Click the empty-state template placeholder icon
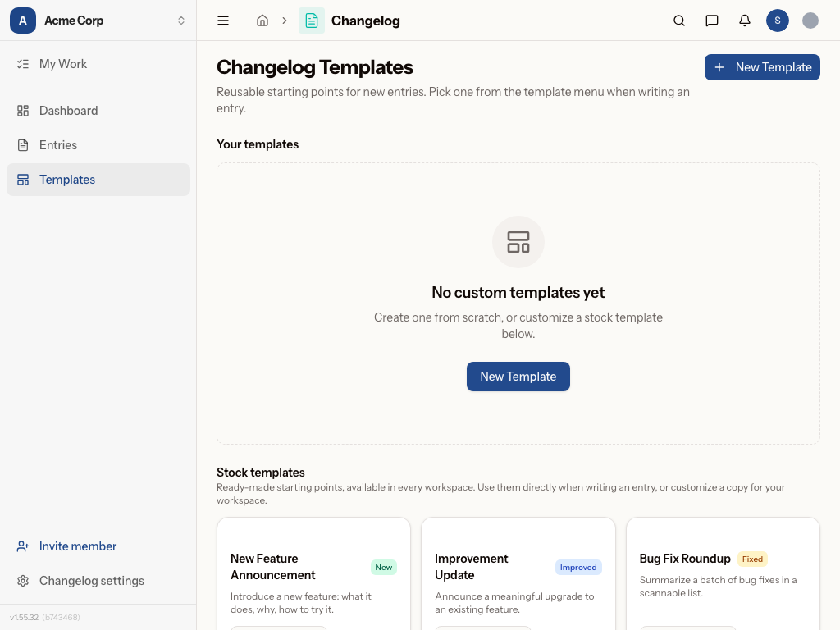The width and height of the screenshot is (840, 630). pyautogui.click(x=518, y=242)
